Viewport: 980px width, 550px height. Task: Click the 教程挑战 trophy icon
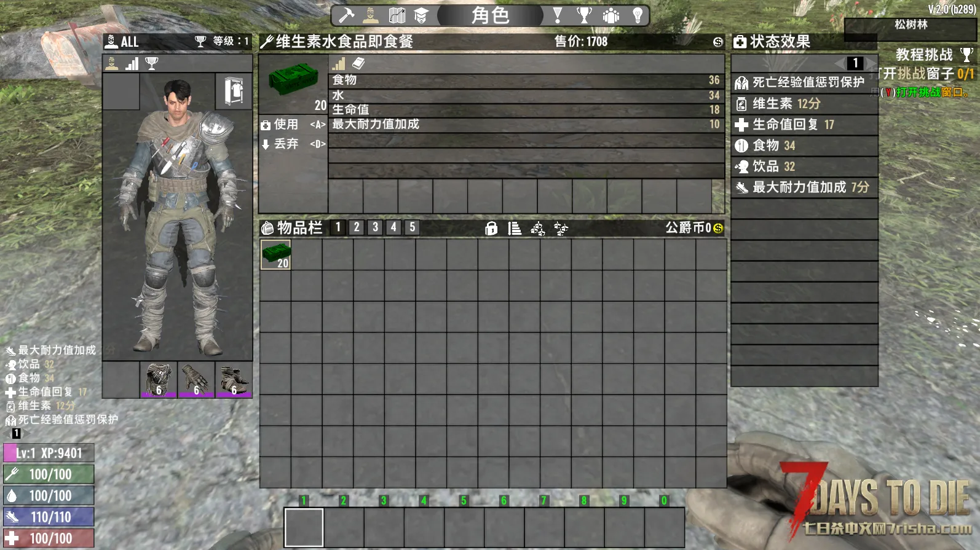coord(966,55)
